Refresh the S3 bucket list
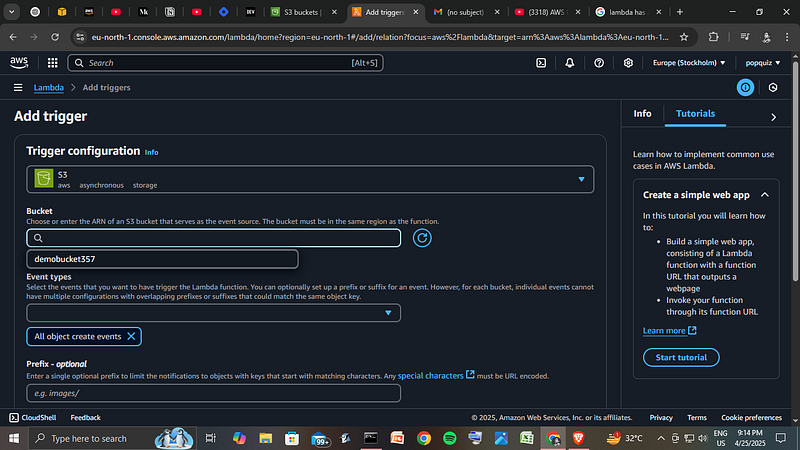This screenshot has height=450, width=800. pos(422,238)
